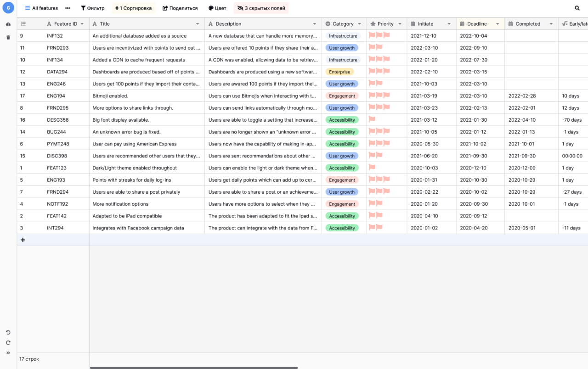Show the 3 hidden fields
Image resolution: width=588 pixels, height=369 pixels.
[261, 8]
